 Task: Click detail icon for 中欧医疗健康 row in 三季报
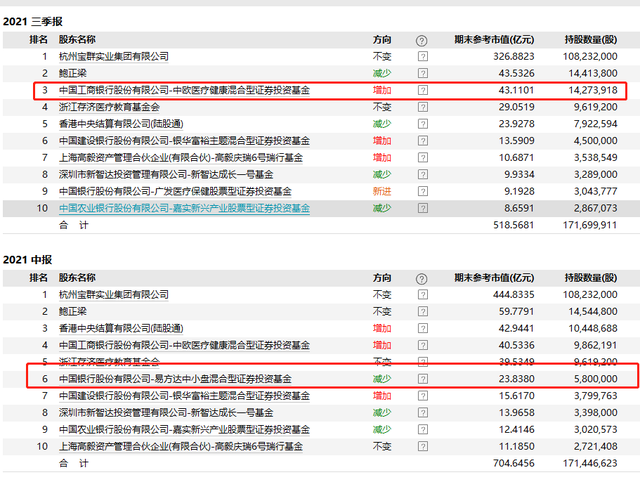[423, 90]
